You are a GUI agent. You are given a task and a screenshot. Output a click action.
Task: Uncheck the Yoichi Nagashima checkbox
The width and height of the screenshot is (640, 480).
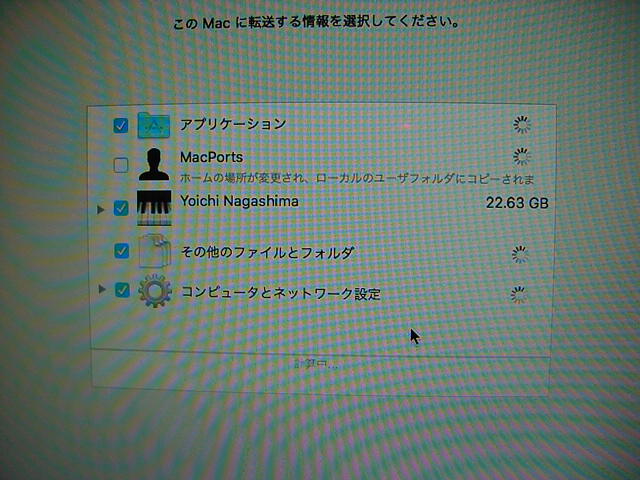tap(121, 208)
